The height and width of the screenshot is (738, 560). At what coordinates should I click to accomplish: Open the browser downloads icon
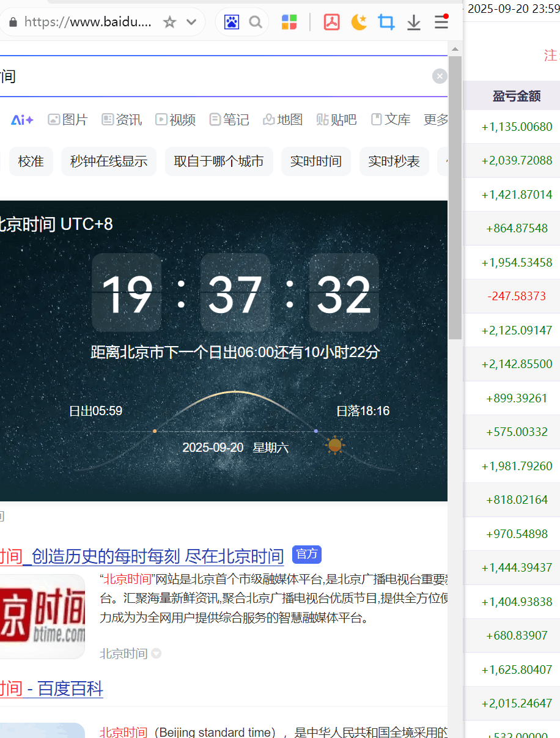(414, 23)
